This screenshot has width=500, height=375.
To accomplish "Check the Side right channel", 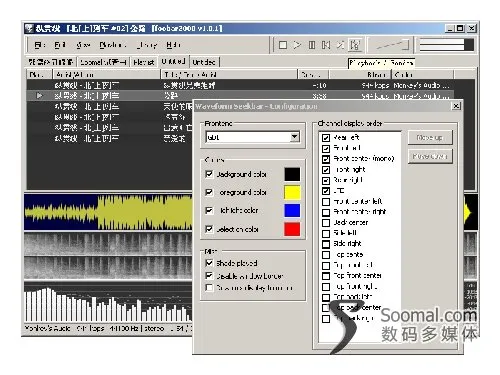I will (x=326, y=244).
